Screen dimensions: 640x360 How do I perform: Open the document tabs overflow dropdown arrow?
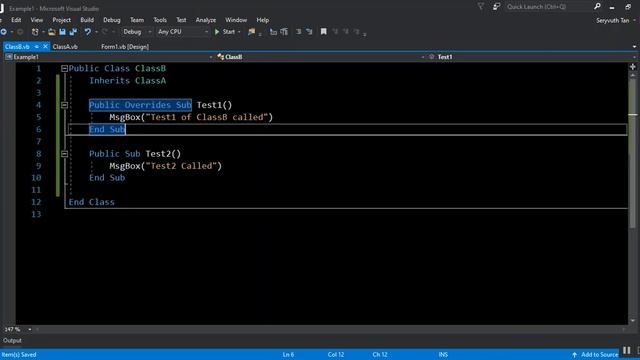pos(634,47)
